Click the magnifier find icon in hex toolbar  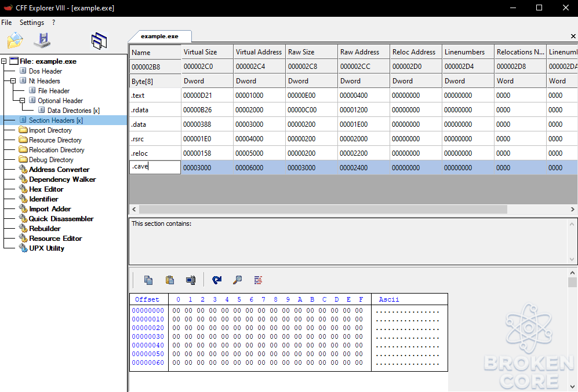(237, 280)
